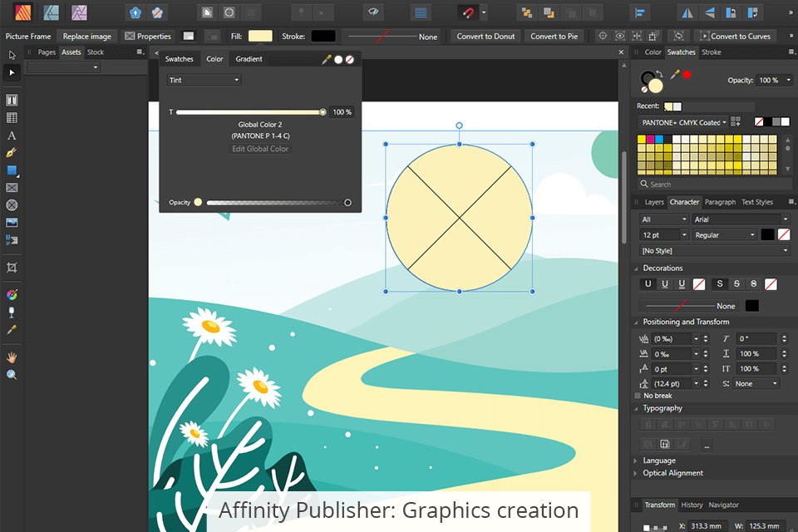Set no underline red-slash button
Image resolution: width=798 pixels, height=532 pixels.
coord(699,284)
